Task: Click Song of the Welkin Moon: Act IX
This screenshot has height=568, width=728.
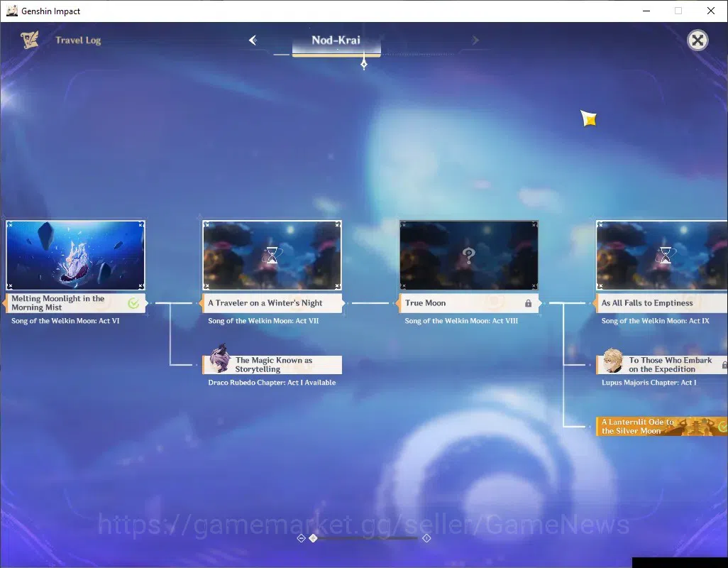Action: 655,321
